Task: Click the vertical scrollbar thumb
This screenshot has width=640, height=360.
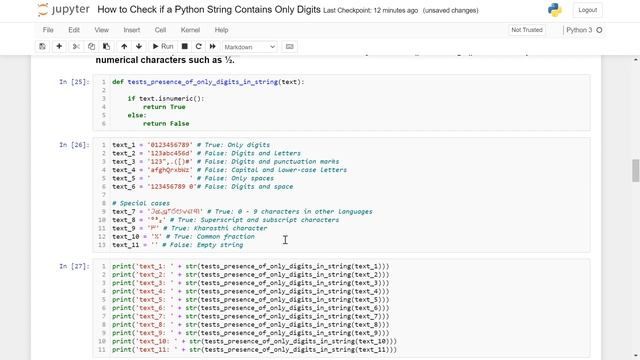Action: (636, 171)
